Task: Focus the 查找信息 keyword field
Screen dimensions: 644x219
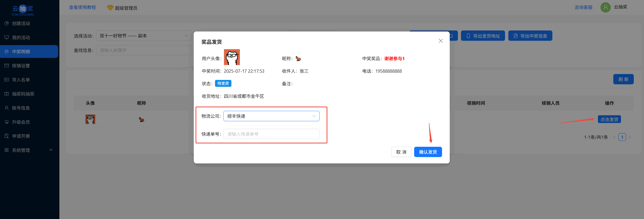Action: coord(144,50)
